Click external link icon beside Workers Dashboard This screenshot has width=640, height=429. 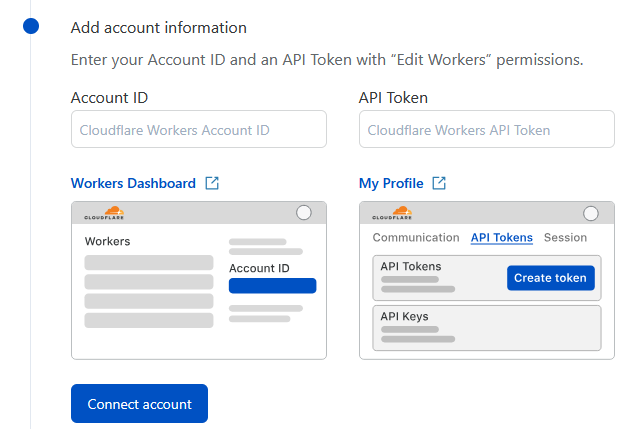[212, 183]
